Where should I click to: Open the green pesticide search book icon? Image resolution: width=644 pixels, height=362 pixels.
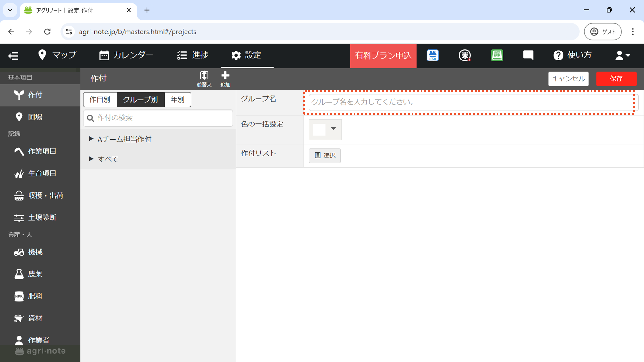click(x=497, y=55)
